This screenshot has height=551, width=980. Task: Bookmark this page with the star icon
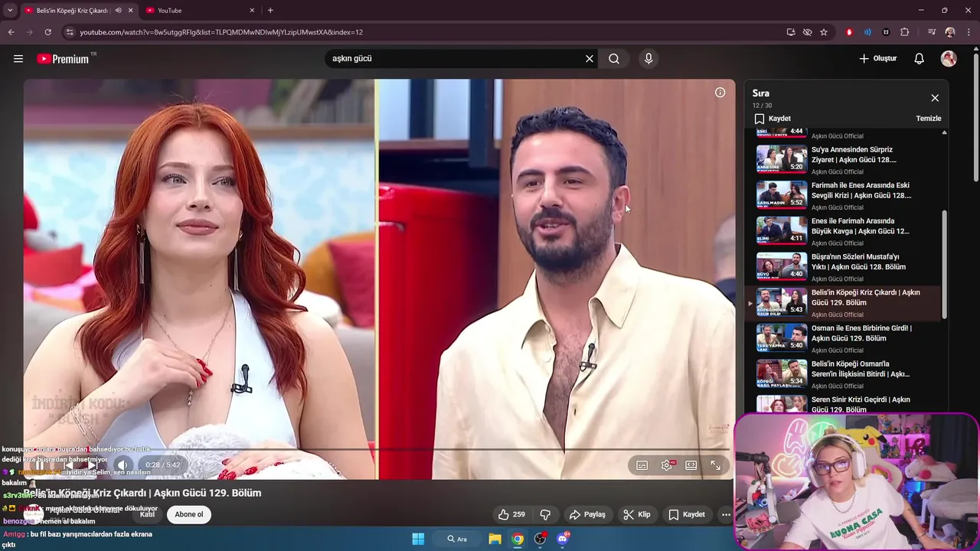[x=824, y=32]
